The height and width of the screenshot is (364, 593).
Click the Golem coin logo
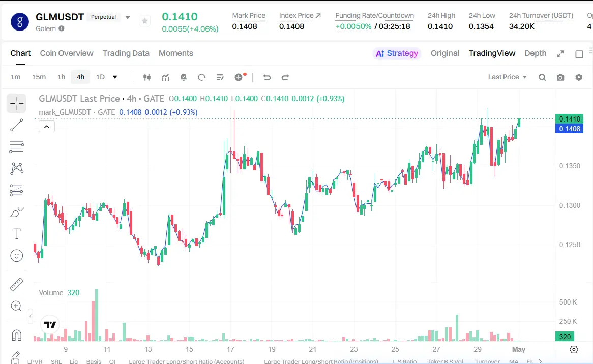coord(20,21)
